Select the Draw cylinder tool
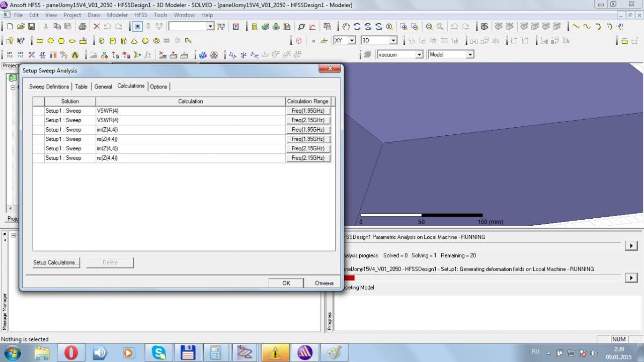The image size is (644, 362). point(112,41)
